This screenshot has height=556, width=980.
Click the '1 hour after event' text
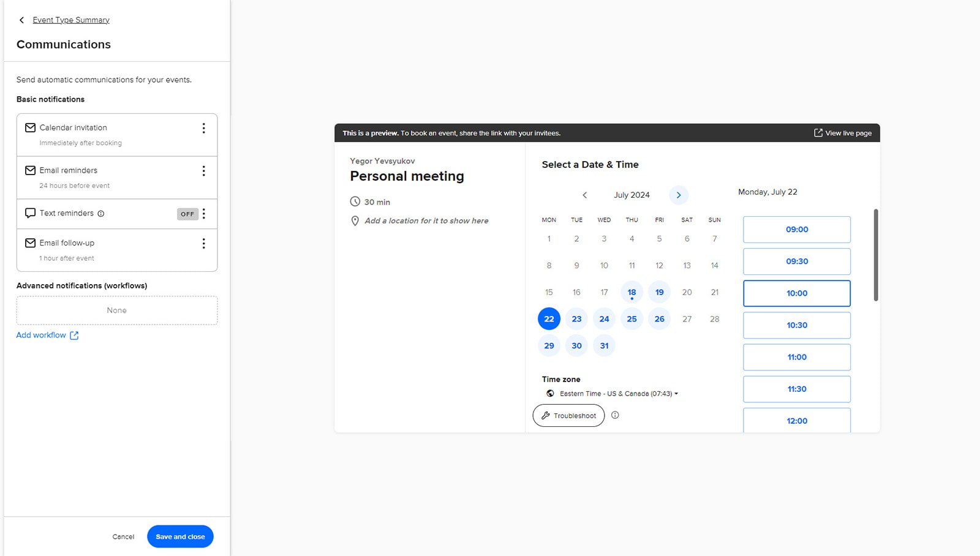pyautogui.click(x=67, y=258)
